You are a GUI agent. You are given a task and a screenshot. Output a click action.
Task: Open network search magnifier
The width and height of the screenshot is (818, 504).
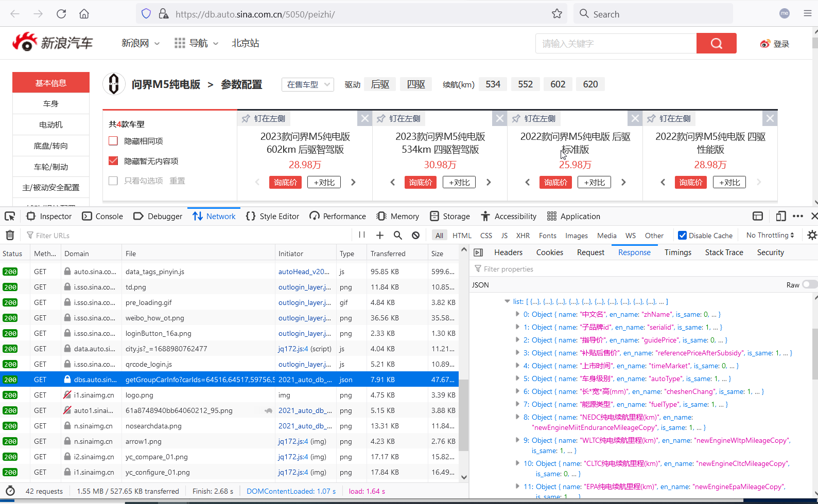click(x=398, y=235)
